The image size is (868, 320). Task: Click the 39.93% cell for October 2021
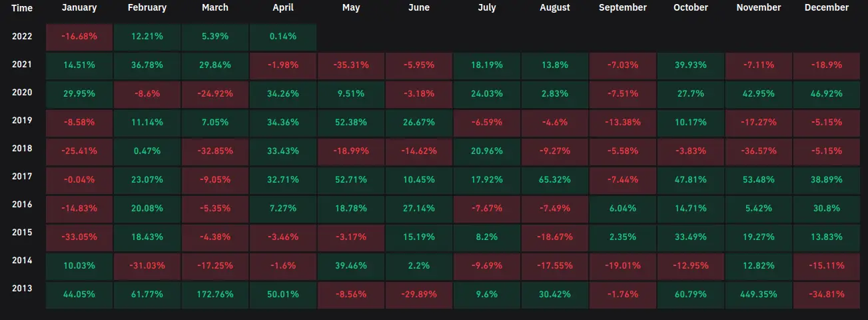tap(690, 65)
